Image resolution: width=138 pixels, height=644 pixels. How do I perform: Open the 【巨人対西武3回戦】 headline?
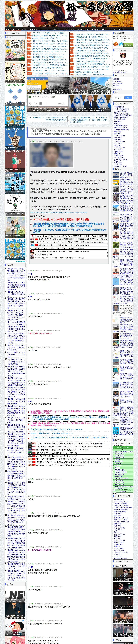(x=51, y=74)
